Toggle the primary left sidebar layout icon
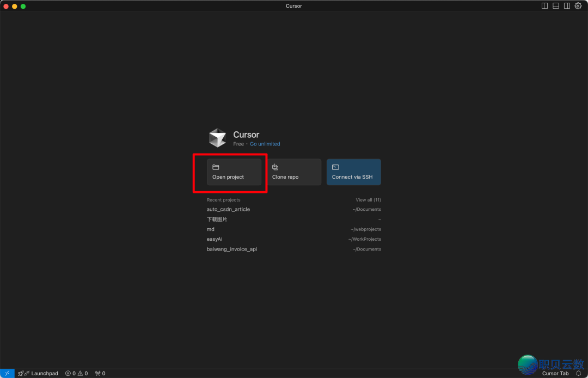 click(x=544, y=6)
